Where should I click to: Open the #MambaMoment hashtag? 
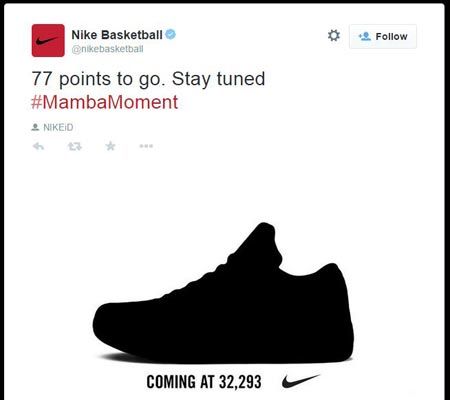pos(104,102)
